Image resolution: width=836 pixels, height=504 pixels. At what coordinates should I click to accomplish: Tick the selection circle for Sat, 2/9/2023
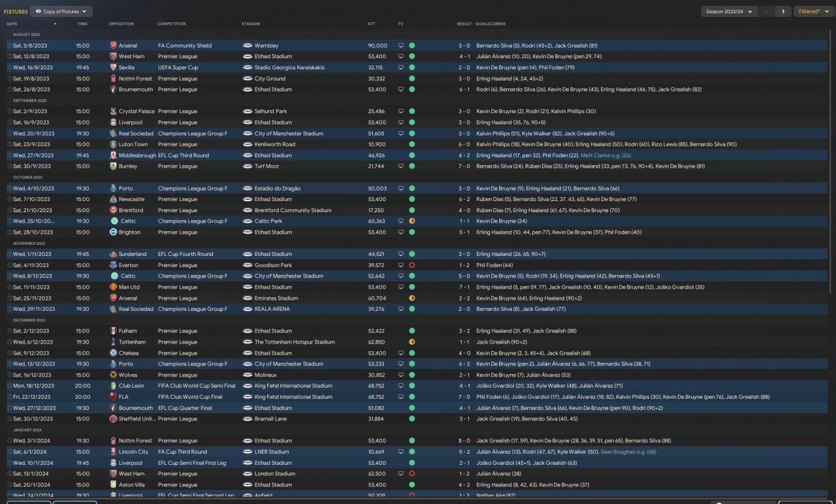coord(10,112)
